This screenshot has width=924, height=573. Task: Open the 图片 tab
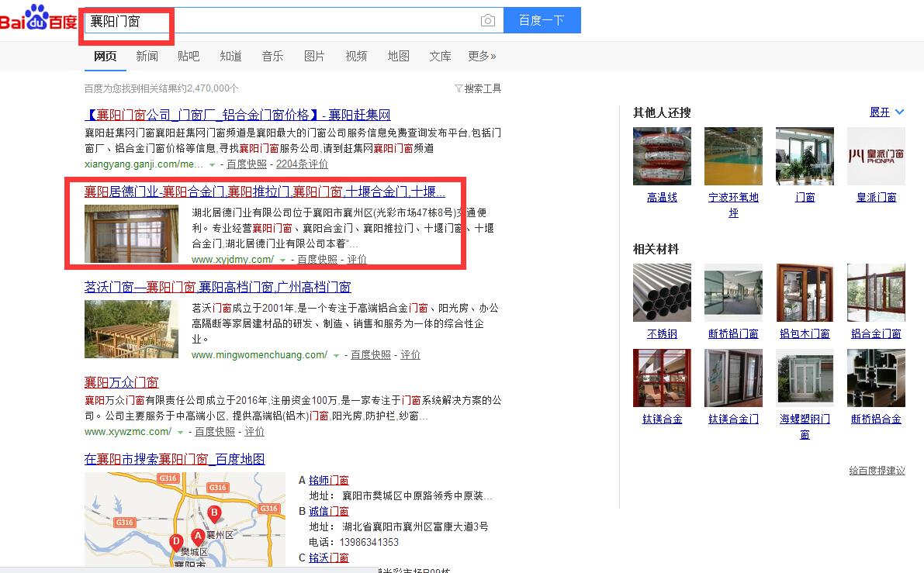coord(314,56)
